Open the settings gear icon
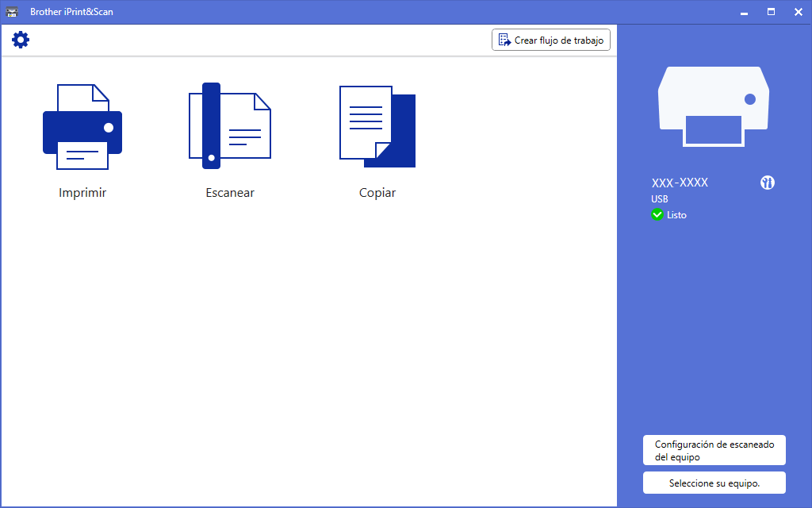 coord(21,40)
